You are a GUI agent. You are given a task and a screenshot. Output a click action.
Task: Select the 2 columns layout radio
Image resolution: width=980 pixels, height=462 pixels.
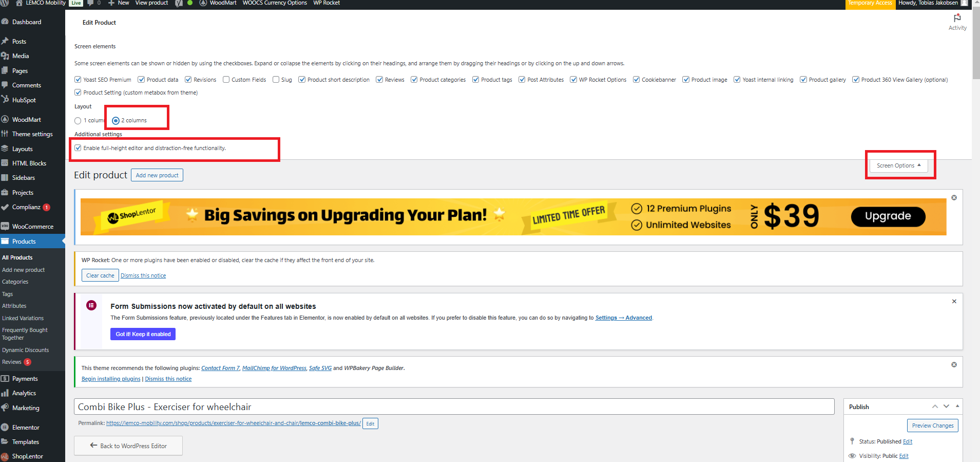click(116, 121)
